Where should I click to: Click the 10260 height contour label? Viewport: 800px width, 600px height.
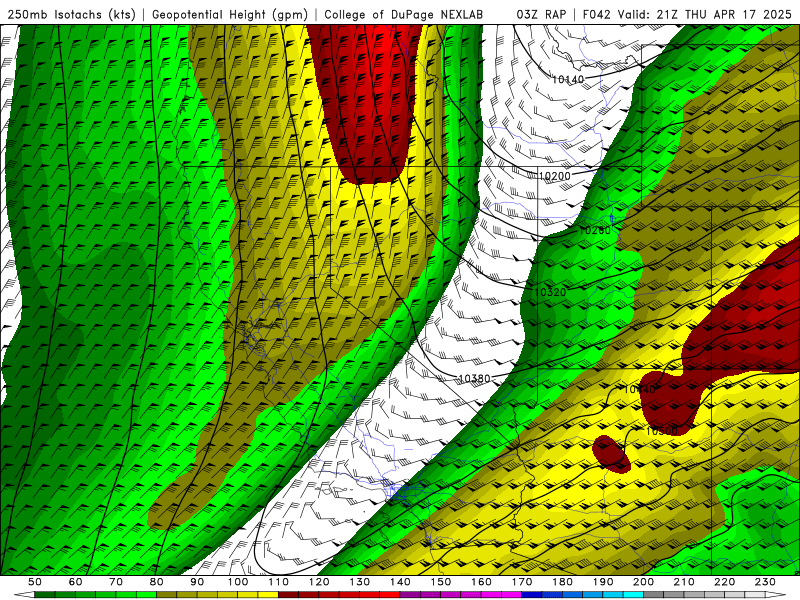click(595, 231)
